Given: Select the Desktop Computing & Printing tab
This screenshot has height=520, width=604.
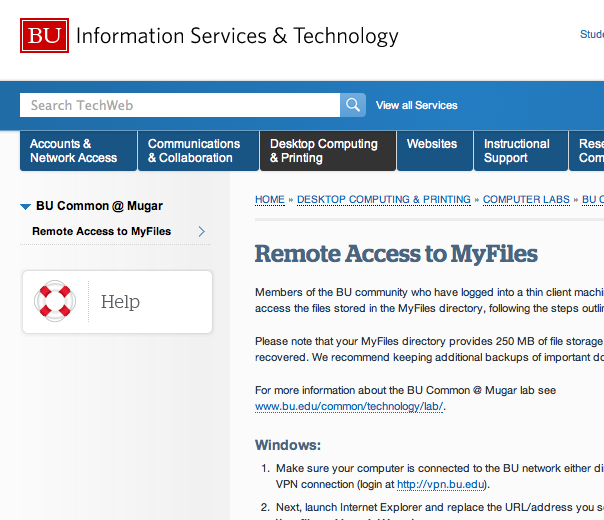Looking at the screenshot, I should click(328, 151).
